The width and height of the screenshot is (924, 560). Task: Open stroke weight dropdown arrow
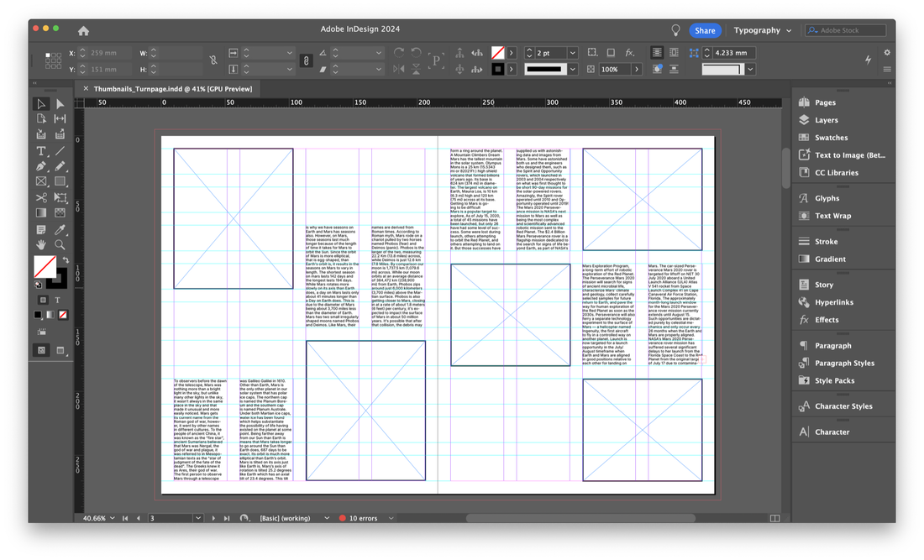(x=572, y=53)
